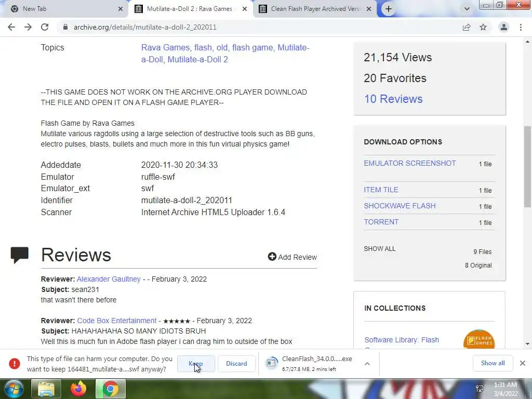The image size is (532, 399).
Task: Click the Add Review plus icon
Action: pyautogui.click(x=272, y=257)
